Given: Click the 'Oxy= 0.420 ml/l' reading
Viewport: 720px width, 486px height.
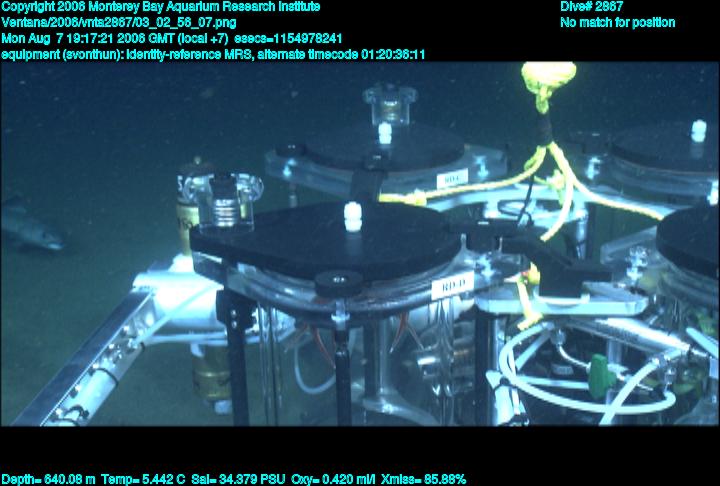Looking at the screenshot, I should (333, 480).
